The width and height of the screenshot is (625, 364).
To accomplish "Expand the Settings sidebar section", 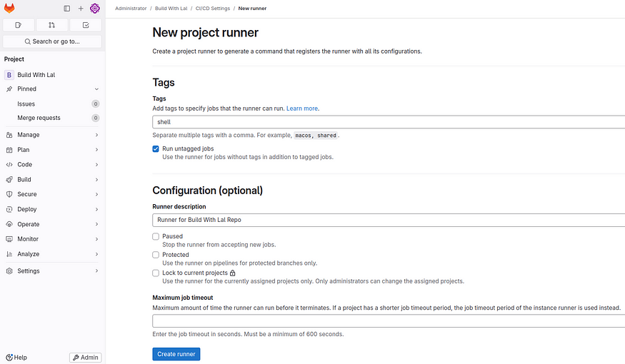I will 52,271.
